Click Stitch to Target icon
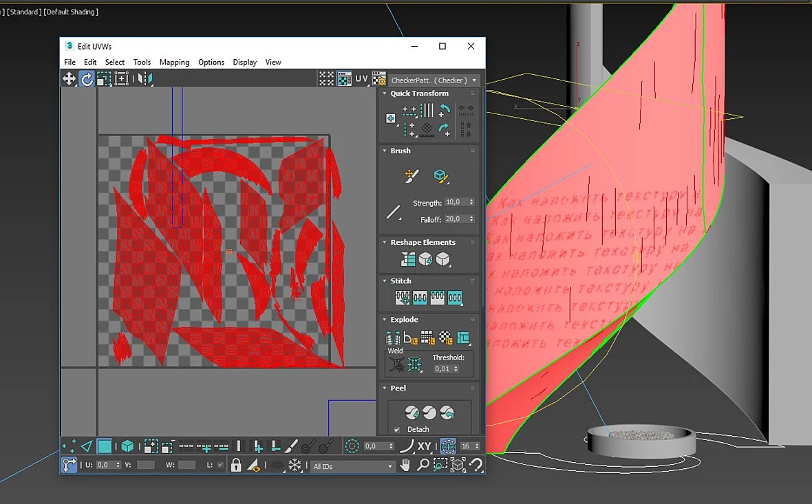812x504 pixels. click(x=403, y=298)
